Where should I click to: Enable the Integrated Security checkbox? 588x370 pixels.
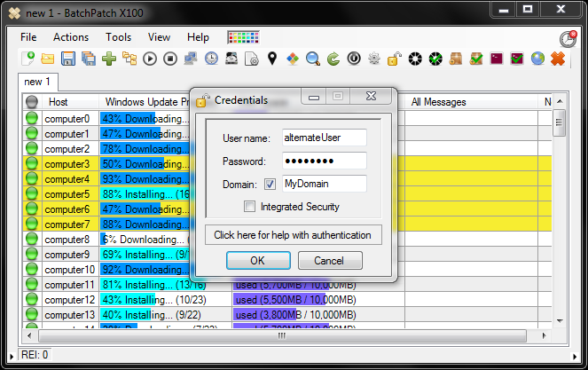click(249, 207)
